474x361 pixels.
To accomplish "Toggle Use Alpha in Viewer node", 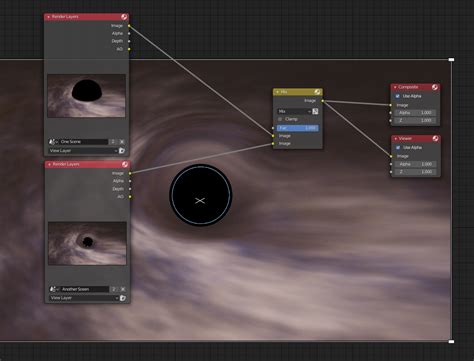I will coord(398,147).
